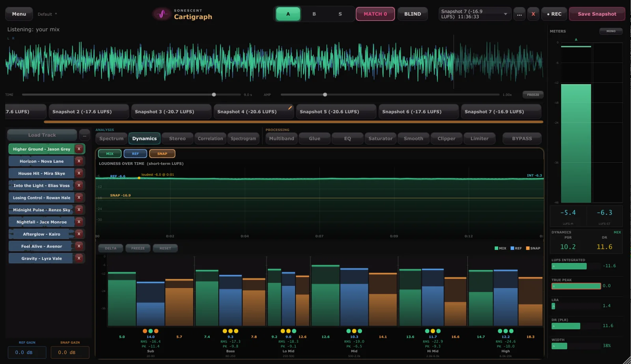The image size is (631, 364).
Task: Open Clipper processing module
Action: (x=446, y=138)
